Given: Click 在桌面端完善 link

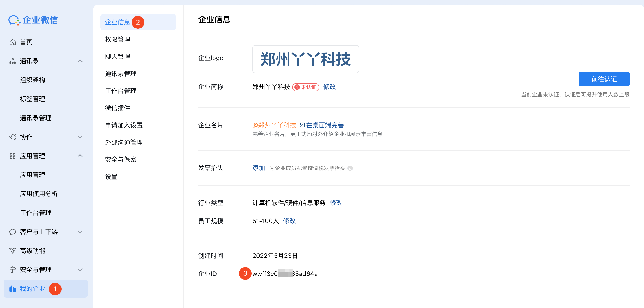Looking at the screenshot, I should 324,125.
